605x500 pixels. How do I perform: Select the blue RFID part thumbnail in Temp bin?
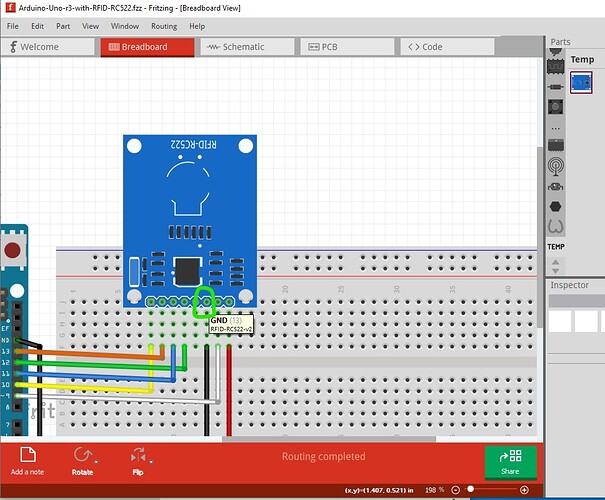click(581, 83)
